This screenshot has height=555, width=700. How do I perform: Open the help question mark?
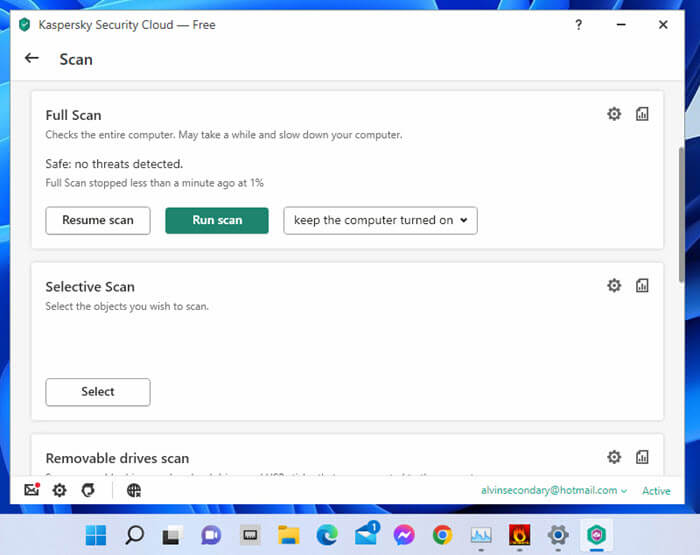point(579,25)
